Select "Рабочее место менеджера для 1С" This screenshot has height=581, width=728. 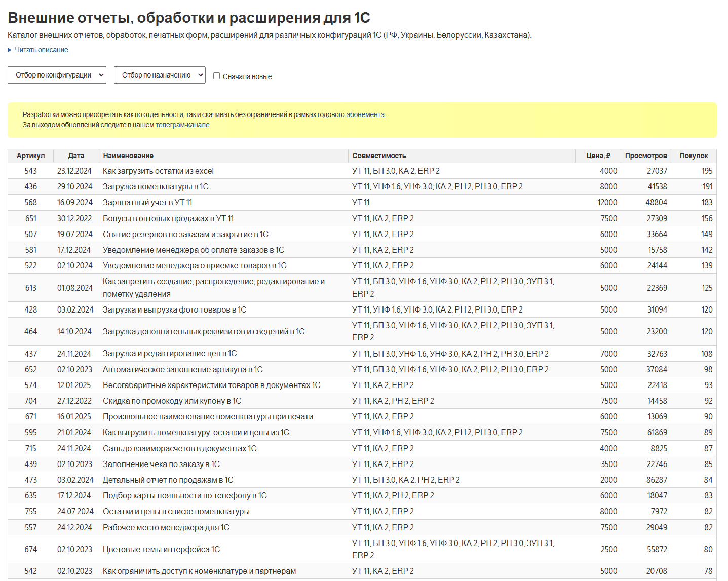coord(166,527)
